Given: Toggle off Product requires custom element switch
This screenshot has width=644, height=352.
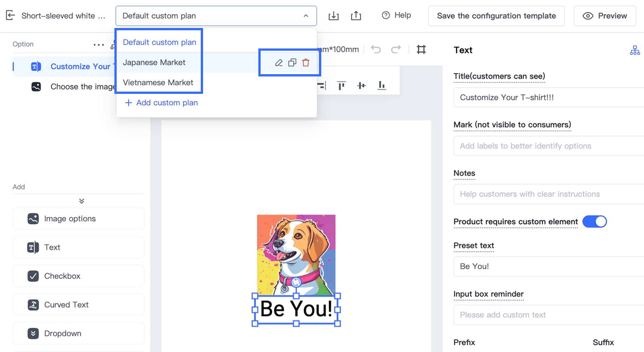Looking at the screenshot, I should tap(594, 221).
